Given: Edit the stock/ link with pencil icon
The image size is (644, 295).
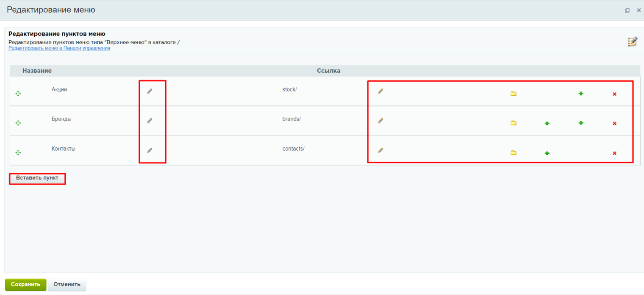Looking at the screenshot, I should click(380, 91).
